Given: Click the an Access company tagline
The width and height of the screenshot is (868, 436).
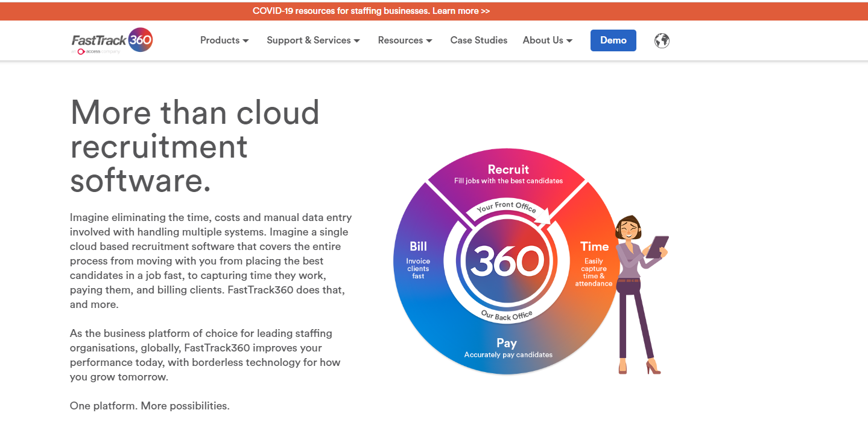Looking at the screenshot, I should tap(97, 52).
